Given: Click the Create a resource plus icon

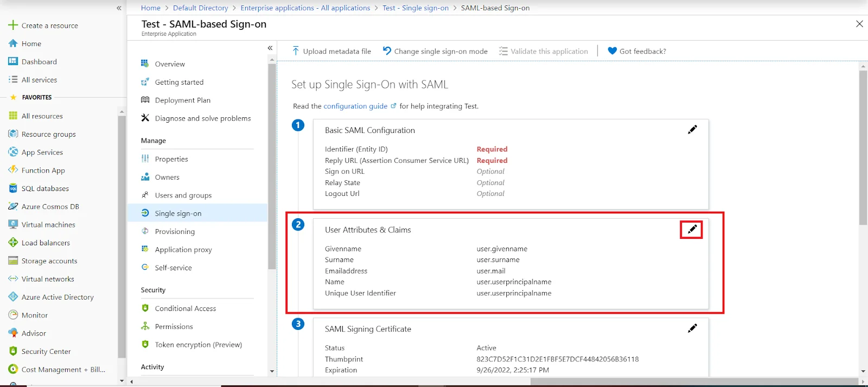Looking at the screenshot, I should pyautogui.click(x=13, y=26).
